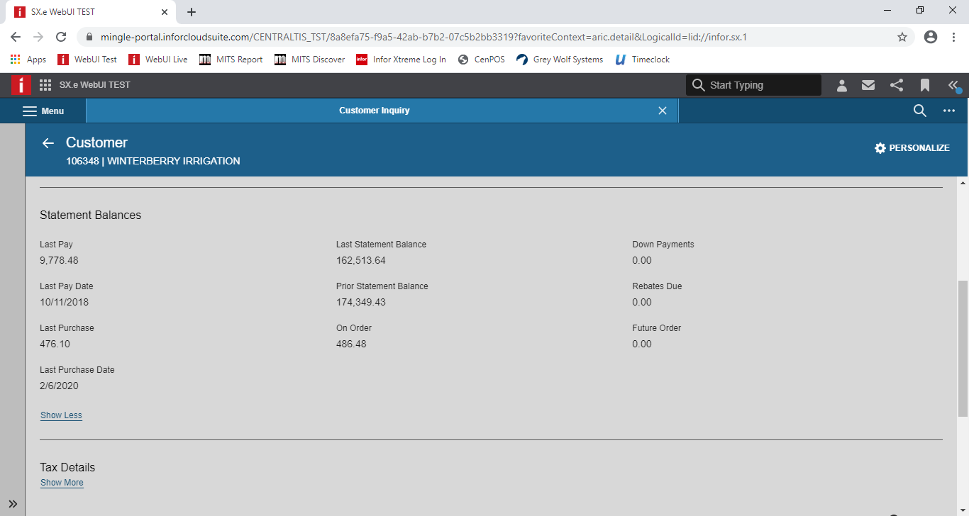Image resolution: width=970 pixels, height=516 pixels.
Task: Click PERSONALIZE gear button
Action: click(912, 148)
